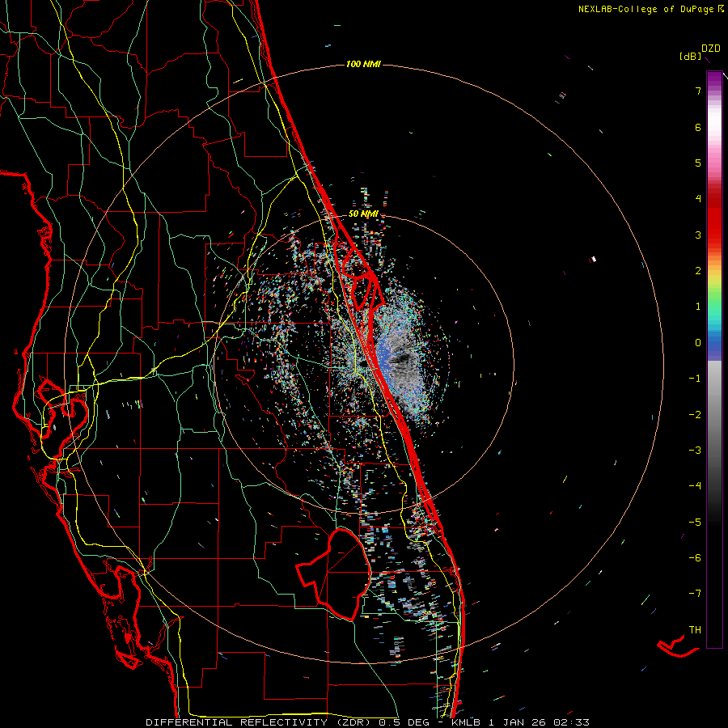Click the 0 value on the color scale
Screen dimensions: 728x728
point(698,343)
